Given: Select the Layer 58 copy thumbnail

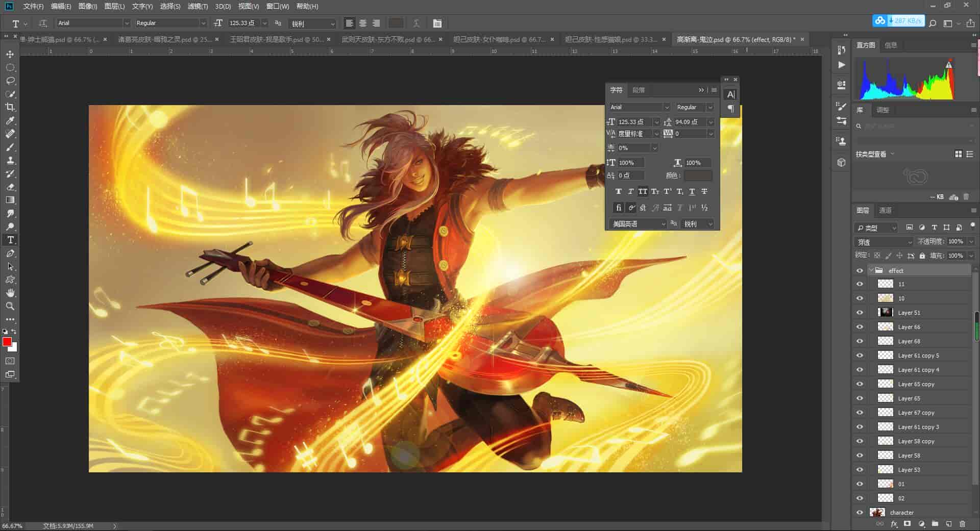Looking at the screenshot, I should pyautogui.click(x=885, y=441).
